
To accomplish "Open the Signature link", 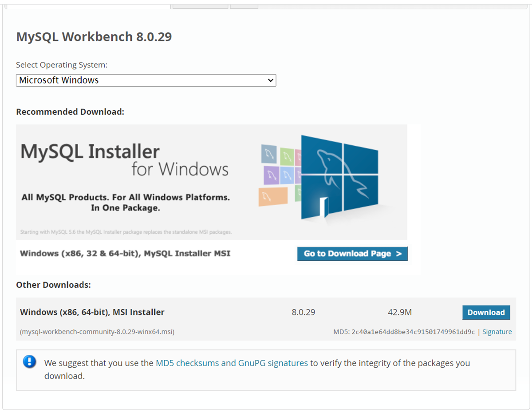I will coord(497,332).
